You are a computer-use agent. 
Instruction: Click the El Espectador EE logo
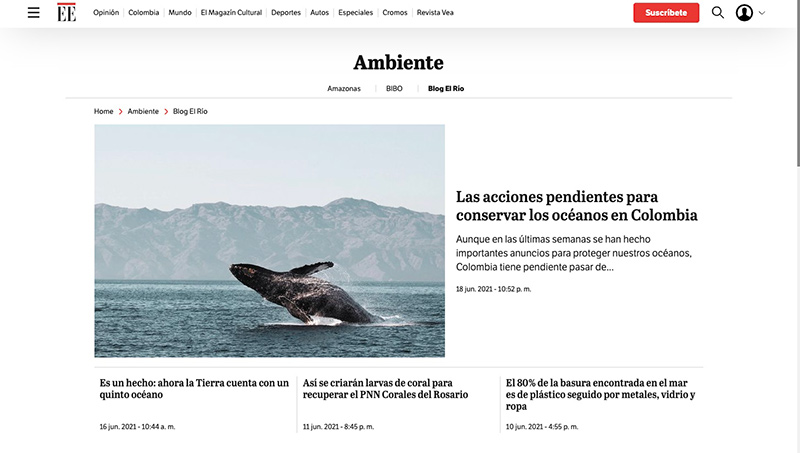(x=66, y=13)
